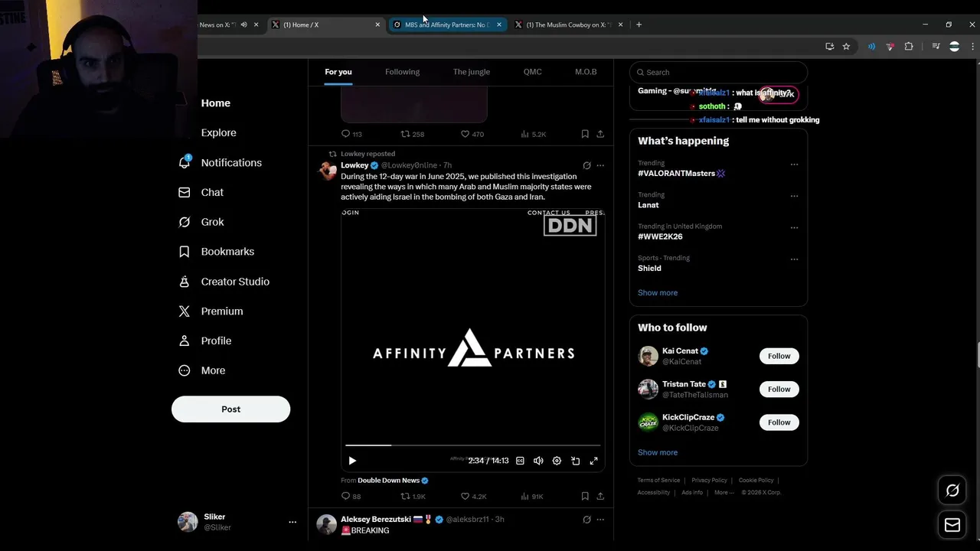Reply to the Lowkey post with 88 replies

pyautogui.click(x=351, y=496)
